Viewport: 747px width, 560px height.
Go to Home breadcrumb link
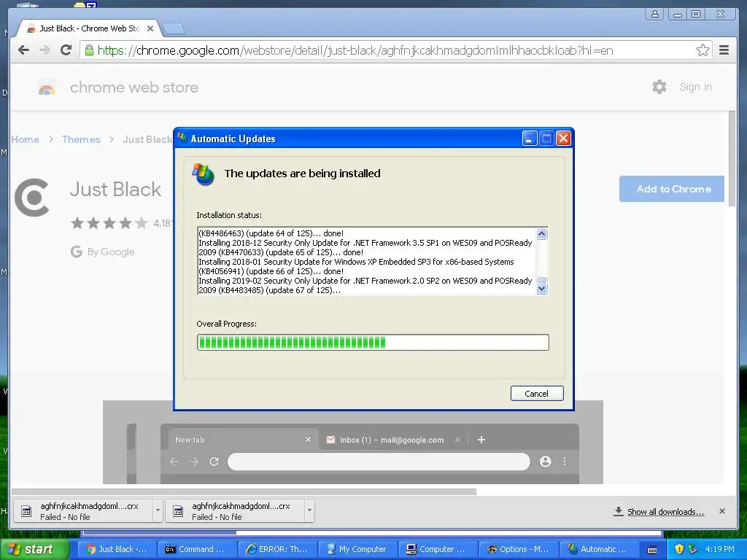[26, 139]
